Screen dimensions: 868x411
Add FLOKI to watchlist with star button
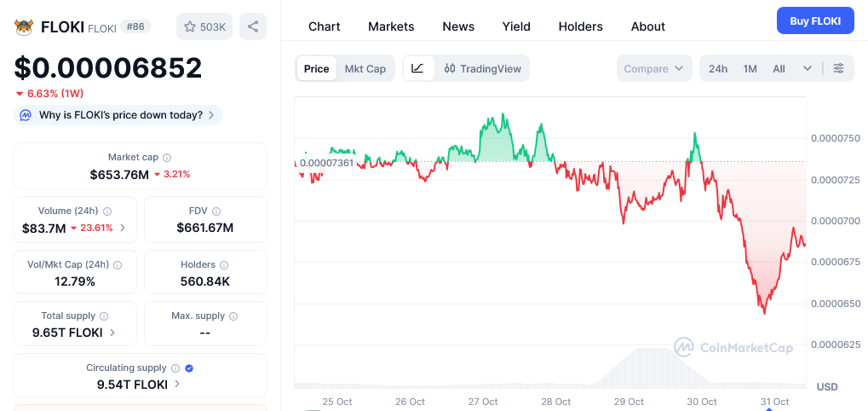point(203,26)
